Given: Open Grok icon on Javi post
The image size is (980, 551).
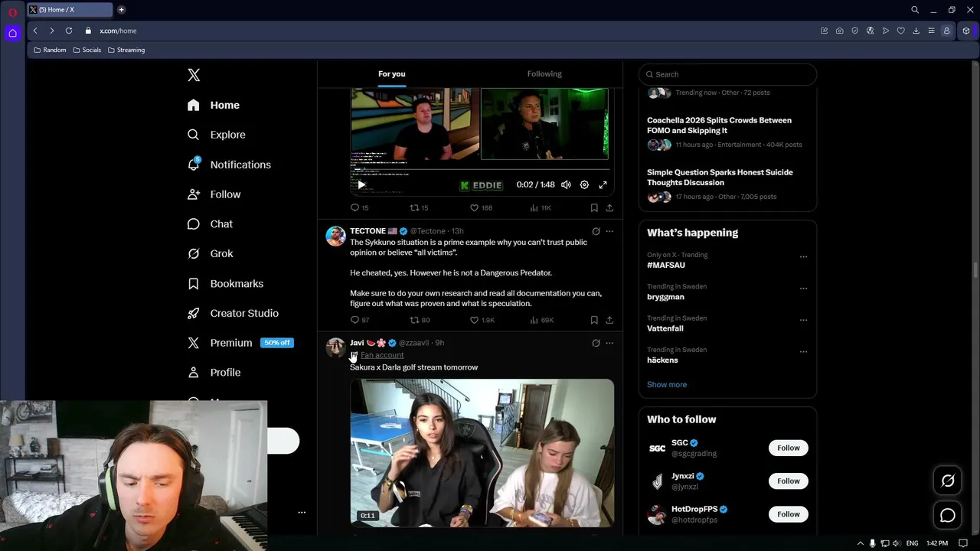Looking at the screenshot, I should pos(596,343).
